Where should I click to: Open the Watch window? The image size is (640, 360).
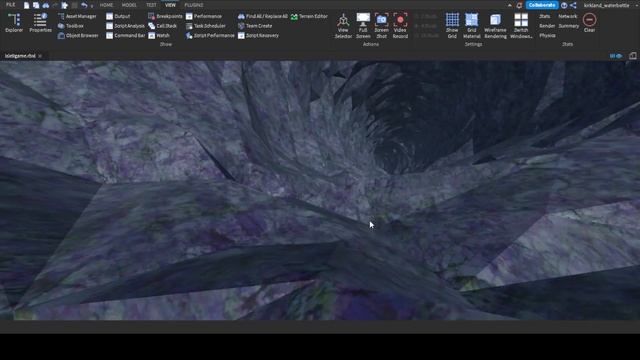pyautogui.click(x=159, y=36)
